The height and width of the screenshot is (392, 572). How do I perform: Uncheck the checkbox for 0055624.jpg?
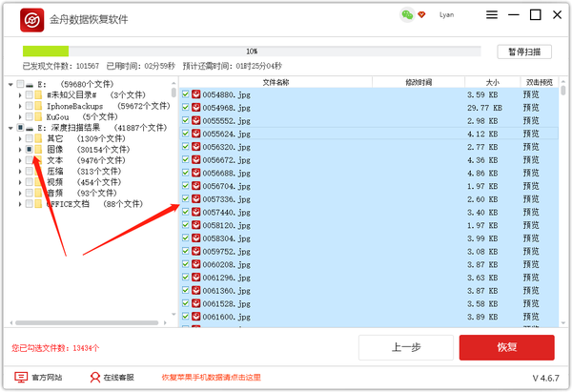click(x=185, y=135)
